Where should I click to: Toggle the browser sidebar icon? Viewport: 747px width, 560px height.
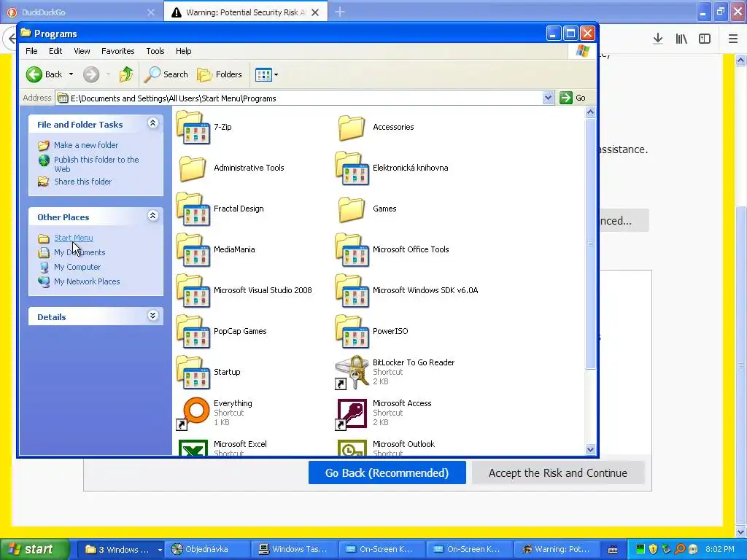705,39
